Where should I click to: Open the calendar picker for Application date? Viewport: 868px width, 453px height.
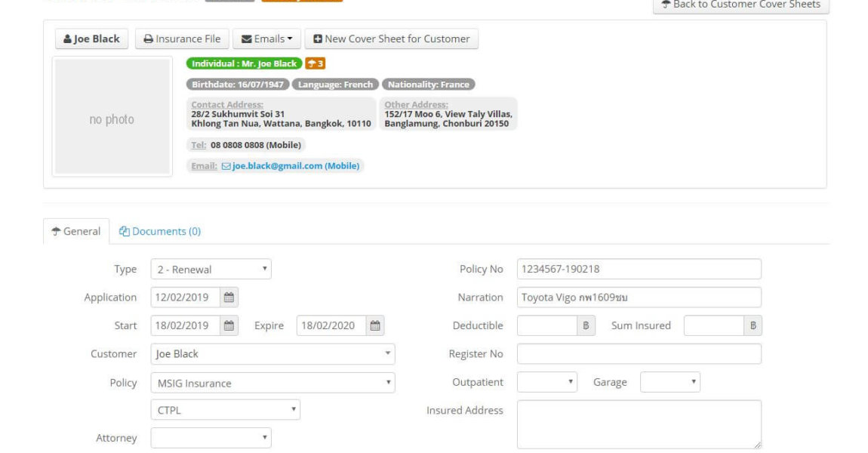coord(227,297)
